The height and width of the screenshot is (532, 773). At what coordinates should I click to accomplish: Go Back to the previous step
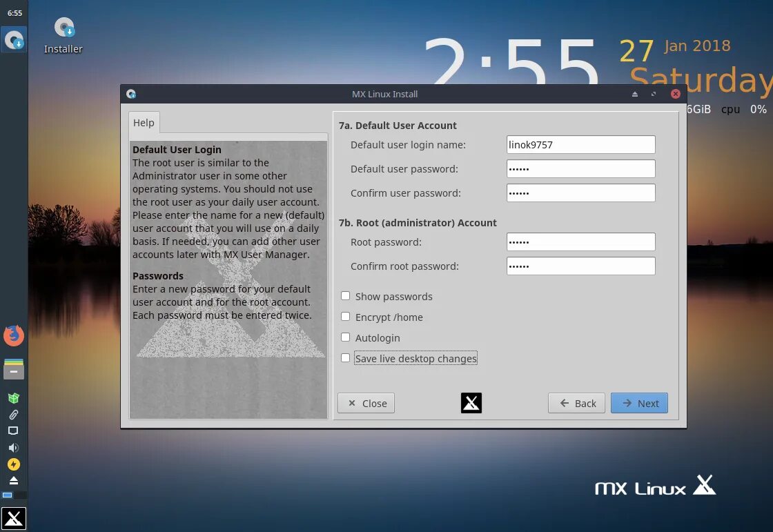(x=577, y=404)
